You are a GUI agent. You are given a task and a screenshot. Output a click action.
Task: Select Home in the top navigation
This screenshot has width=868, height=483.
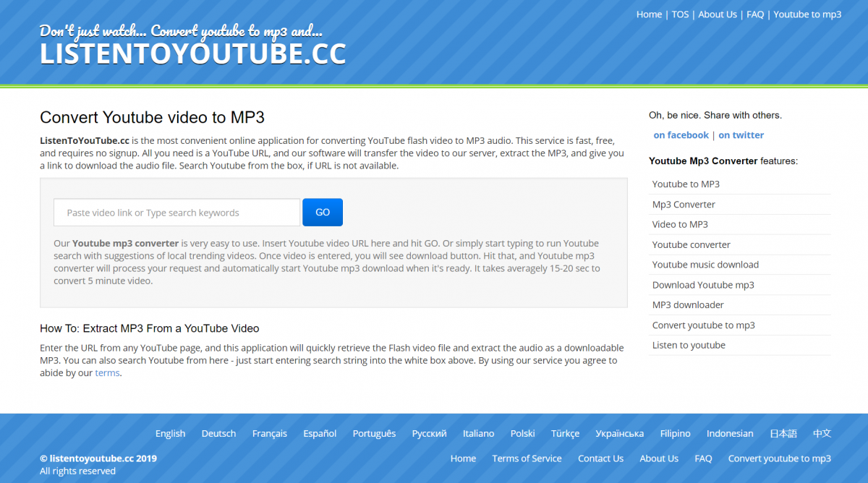pyautogui.click(x=649, y=14)
